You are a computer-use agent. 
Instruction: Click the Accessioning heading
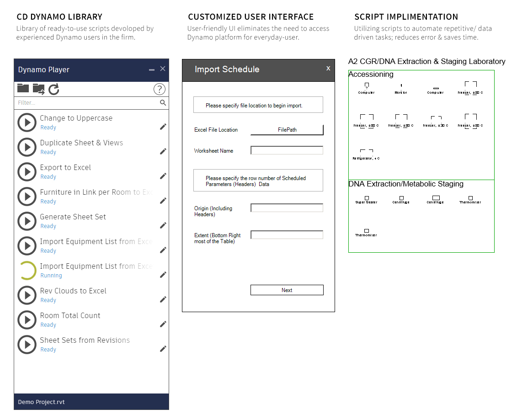pyautogui.click(x=371, y=74)
